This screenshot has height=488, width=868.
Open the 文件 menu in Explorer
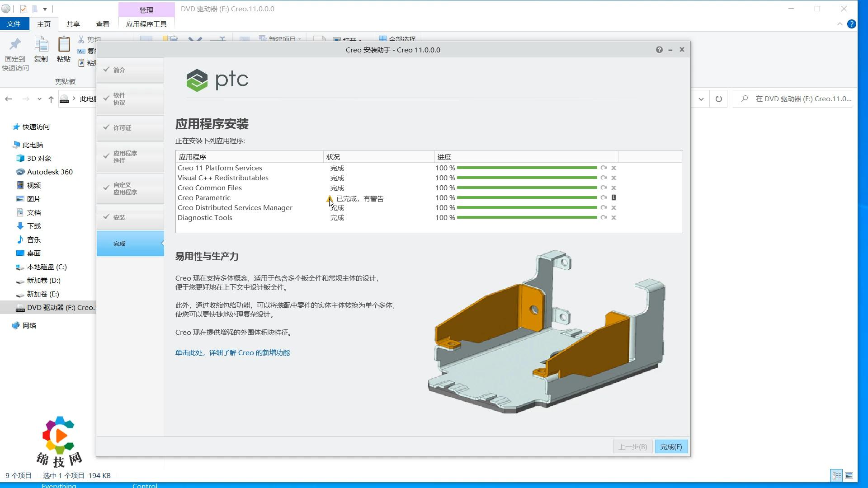[x=14, y=24]
